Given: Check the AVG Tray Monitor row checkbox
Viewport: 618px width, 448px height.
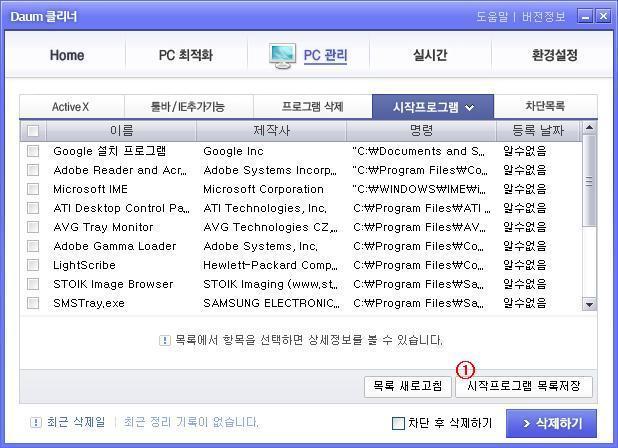Looking at the screenshot, I should point(33,227).
